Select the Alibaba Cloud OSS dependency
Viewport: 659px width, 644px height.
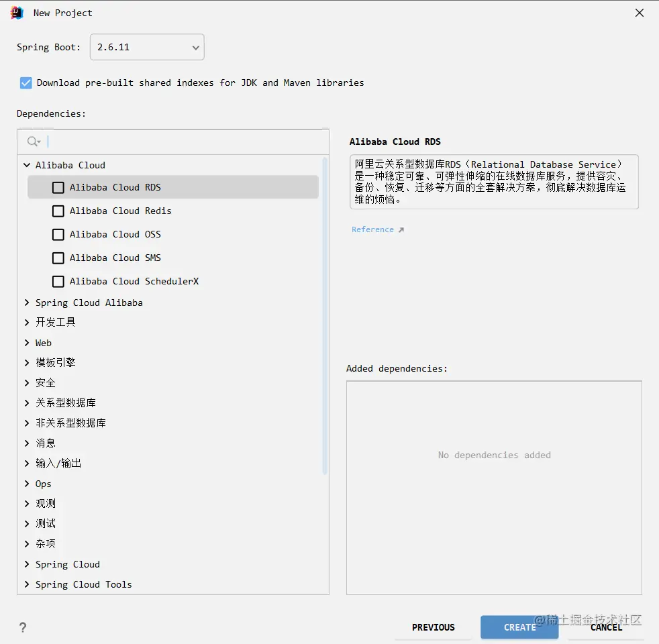[58, 234]
